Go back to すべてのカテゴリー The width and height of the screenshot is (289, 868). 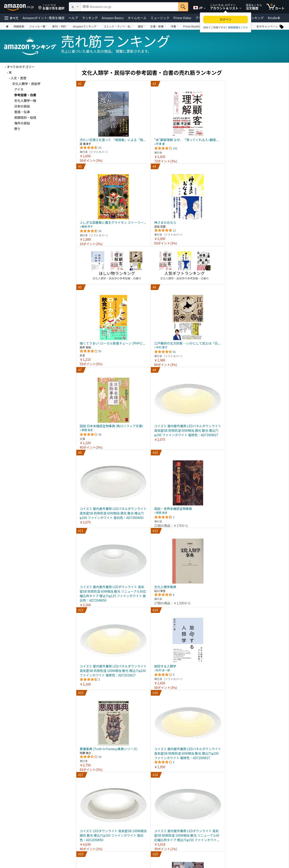point(20,67)
